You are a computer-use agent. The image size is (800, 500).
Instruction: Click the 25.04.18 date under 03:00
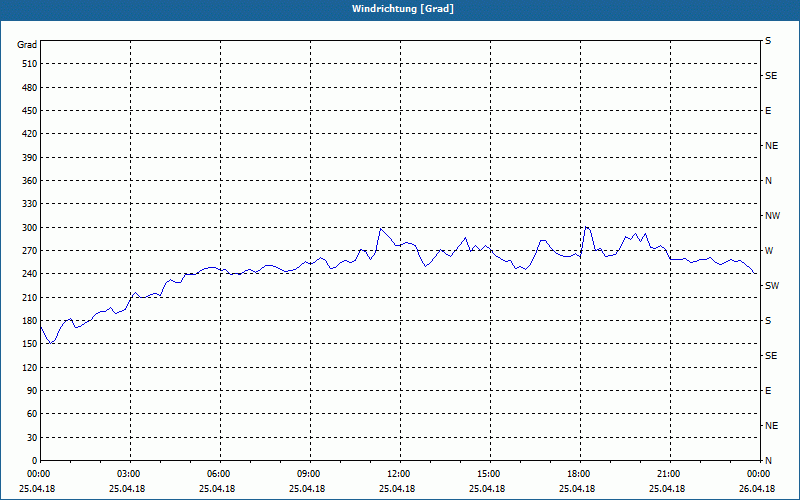[127, 489]
